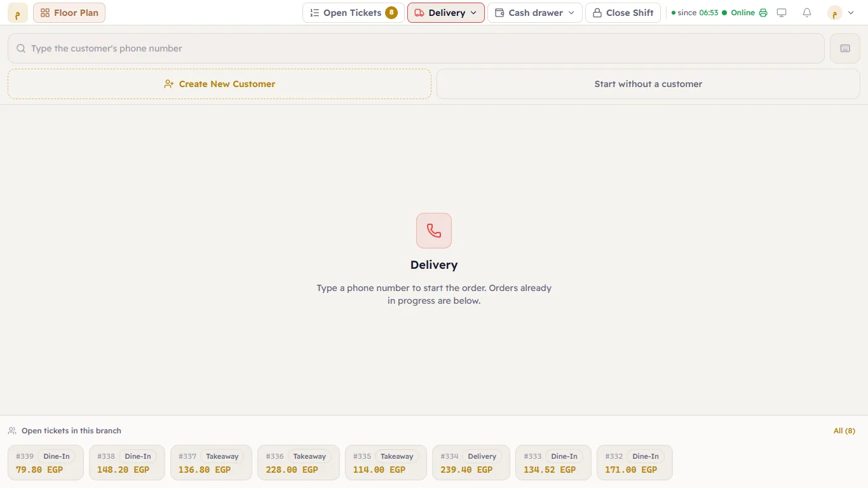868x488 pixels.
Task: Open the Open Tickets list
Action: [353, 13]
